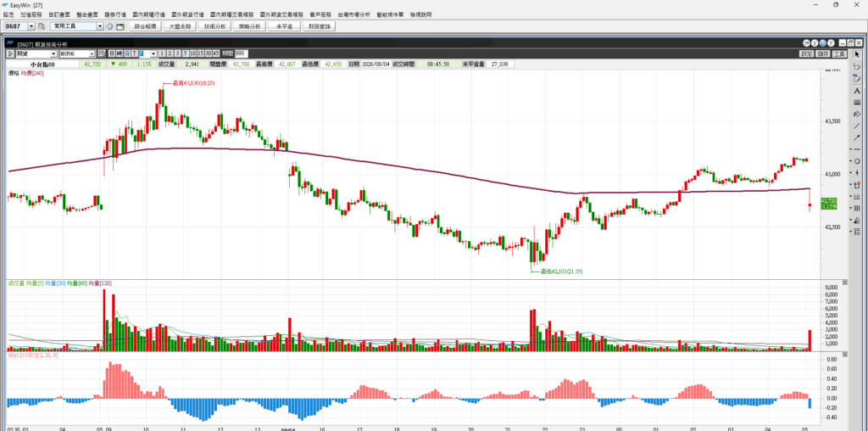Screen dimensions: 868x431
Task: Click the magnifier search icon beside MXFH6
Action: click(x=102, y=53)
